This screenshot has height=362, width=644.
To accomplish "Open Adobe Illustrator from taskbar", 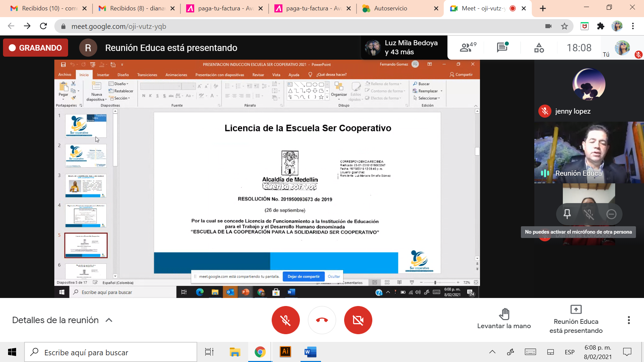I will pyautogui.click(x=285, y=352).
